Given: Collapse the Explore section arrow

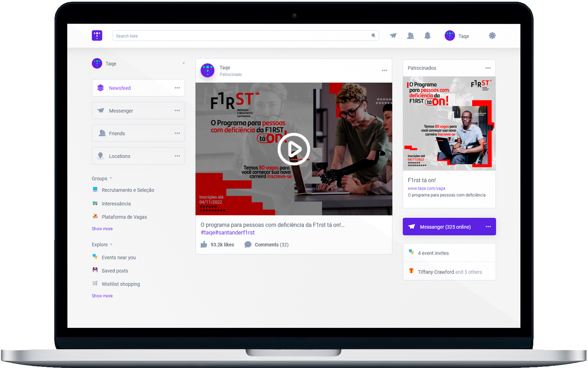Looking at the screenshot, I should pos(111,244).
